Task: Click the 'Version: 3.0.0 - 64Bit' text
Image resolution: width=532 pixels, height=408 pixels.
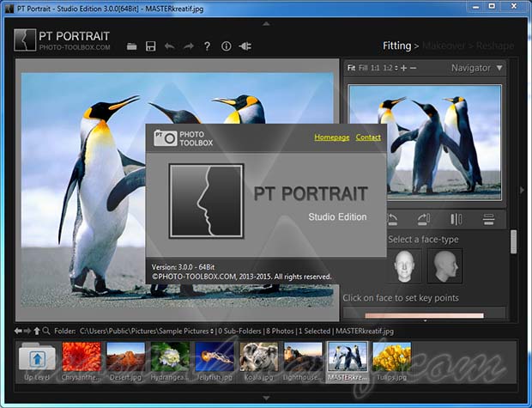Action: click(183, 267)
